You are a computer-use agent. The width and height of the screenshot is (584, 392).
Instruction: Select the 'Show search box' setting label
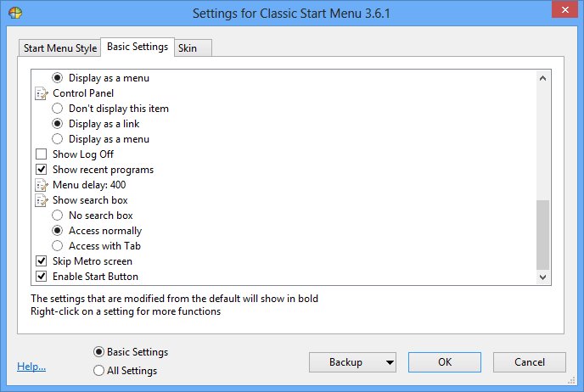(x=90, y=200)
